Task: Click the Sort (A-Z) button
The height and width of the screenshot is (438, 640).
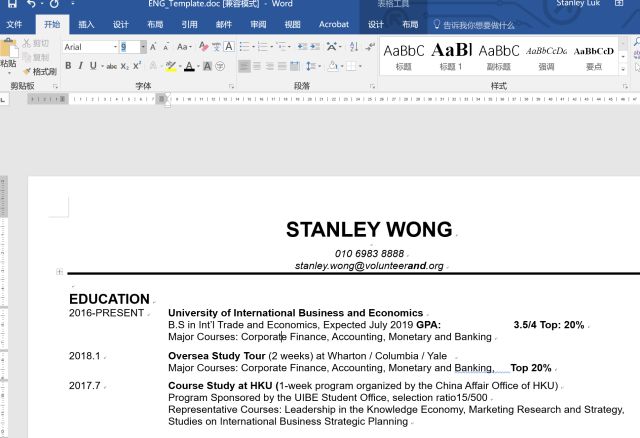Action: point(354,47)
